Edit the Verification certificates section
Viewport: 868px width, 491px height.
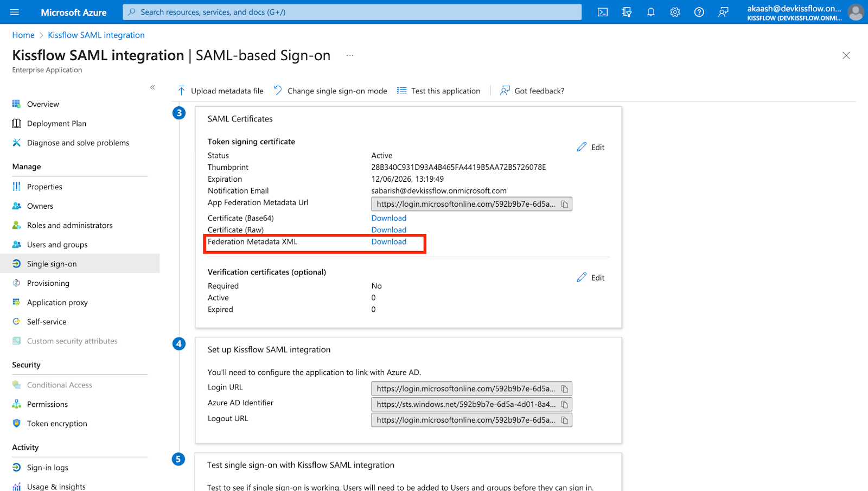tap(591, 277)
